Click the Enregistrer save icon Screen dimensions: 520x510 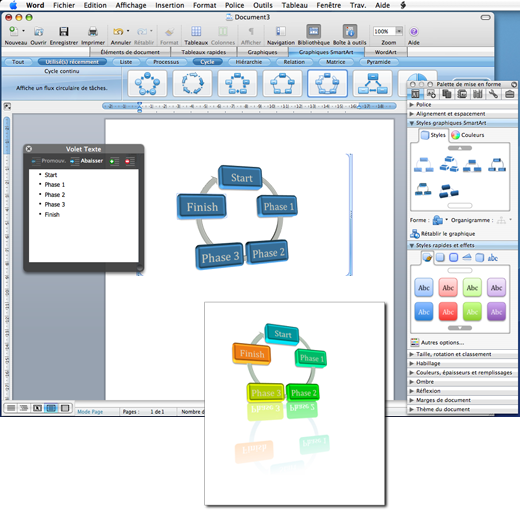pyautogui.click(x=64, y=31)
